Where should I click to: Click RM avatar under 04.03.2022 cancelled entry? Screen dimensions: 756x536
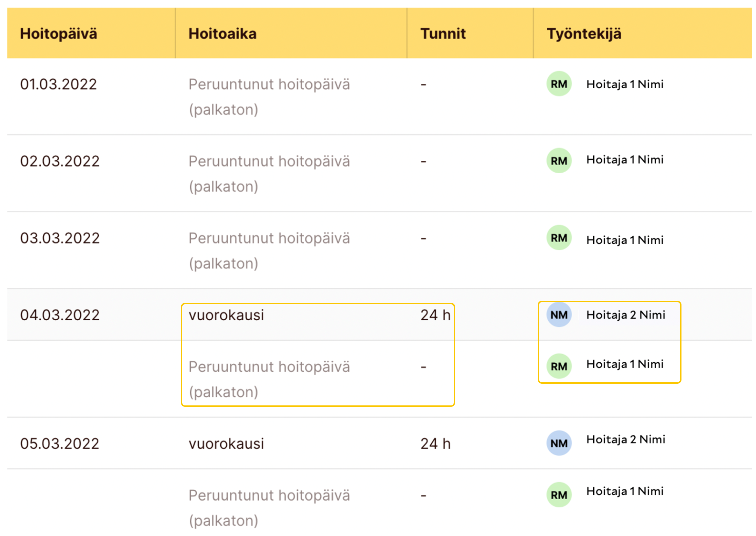(x=559, y=366)
